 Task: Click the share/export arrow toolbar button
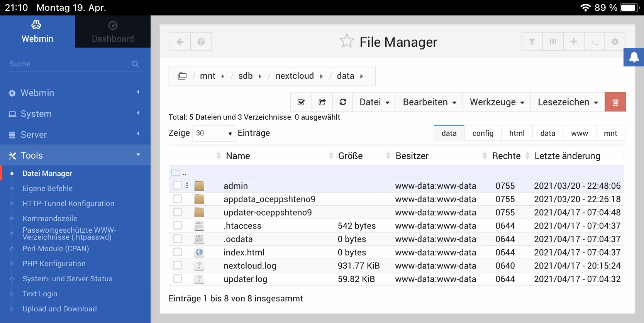click(x=322, y=102)
